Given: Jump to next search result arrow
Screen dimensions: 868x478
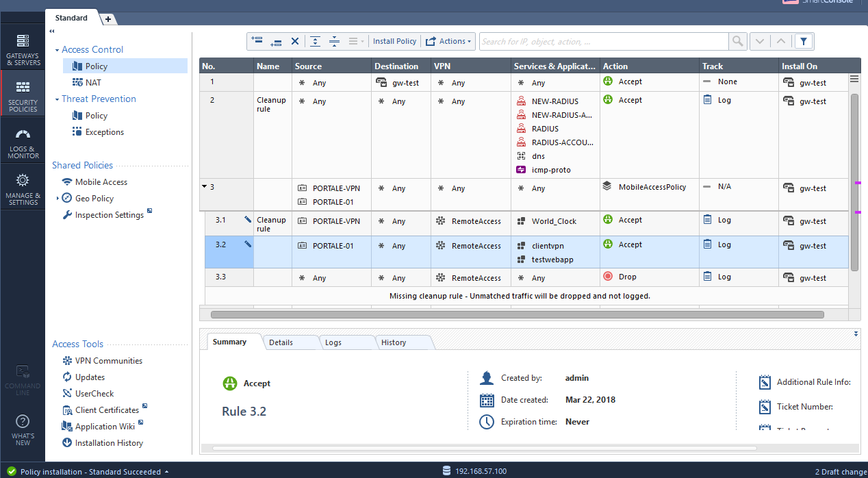Looking at the screenshot, I should pyautogui.click(x=759, y=41).
